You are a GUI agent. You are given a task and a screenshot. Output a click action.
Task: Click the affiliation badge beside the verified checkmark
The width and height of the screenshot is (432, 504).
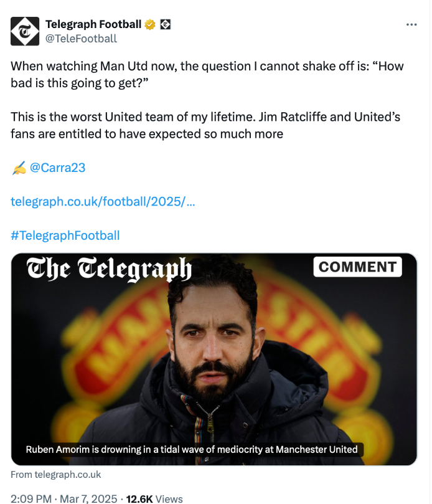166,25
